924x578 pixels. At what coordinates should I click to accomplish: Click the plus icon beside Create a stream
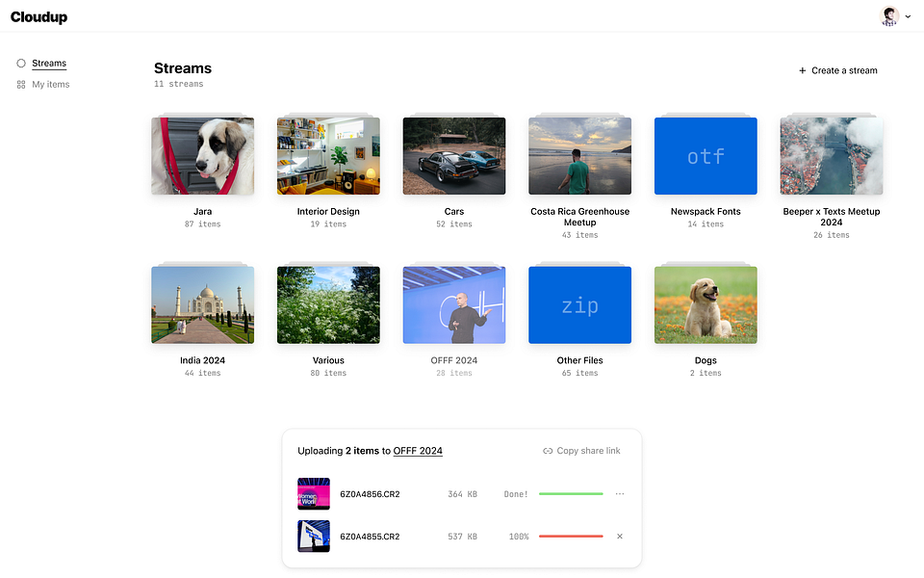tap(802, 70)
